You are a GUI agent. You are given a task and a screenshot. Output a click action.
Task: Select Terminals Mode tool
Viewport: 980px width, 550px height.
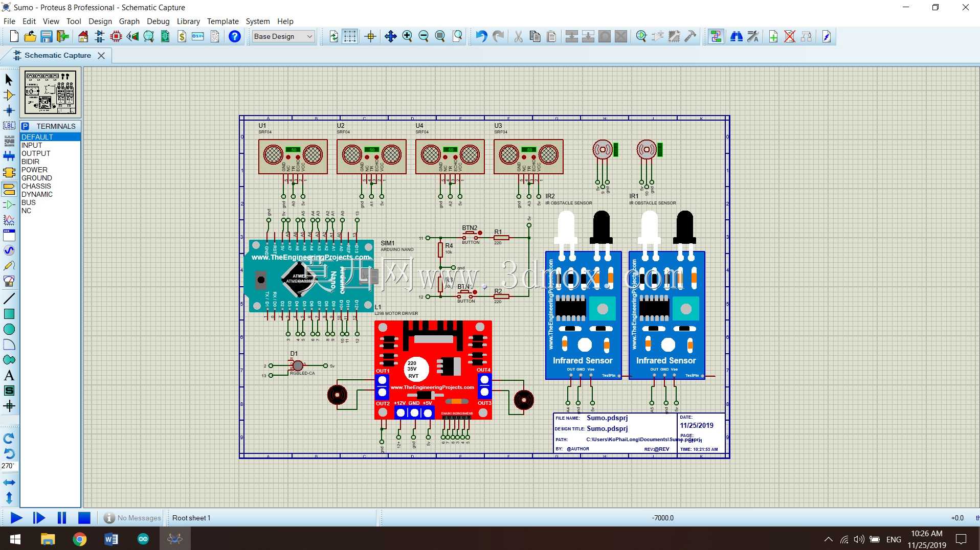9,189
